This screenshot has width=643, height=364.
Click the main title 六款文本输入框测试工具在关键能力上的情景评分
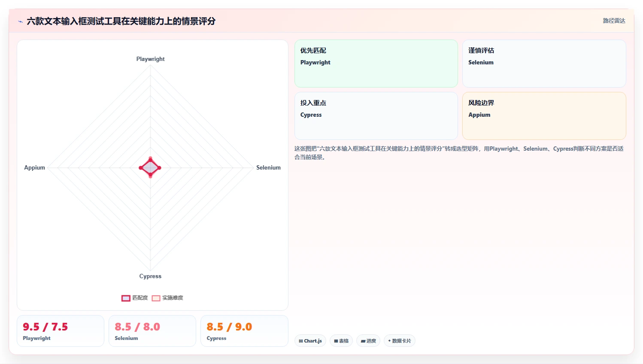pyautogui.click(x=121, y=21)
